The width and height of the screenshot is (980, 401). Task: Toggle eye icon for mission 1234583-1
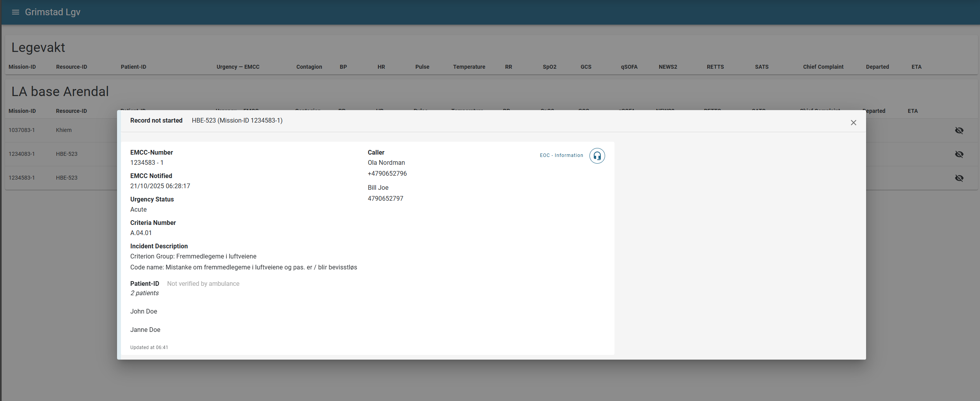click(x=959, y=178)
